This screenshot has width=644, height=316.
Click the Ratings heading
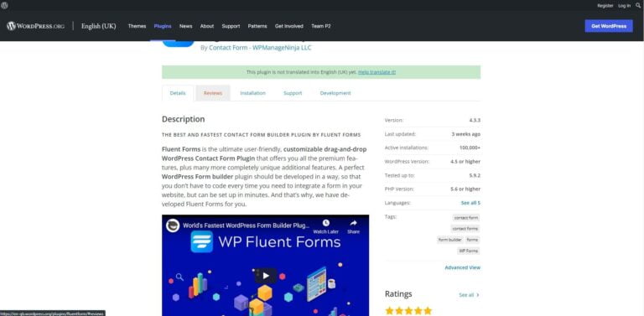[x=398, y=294]
